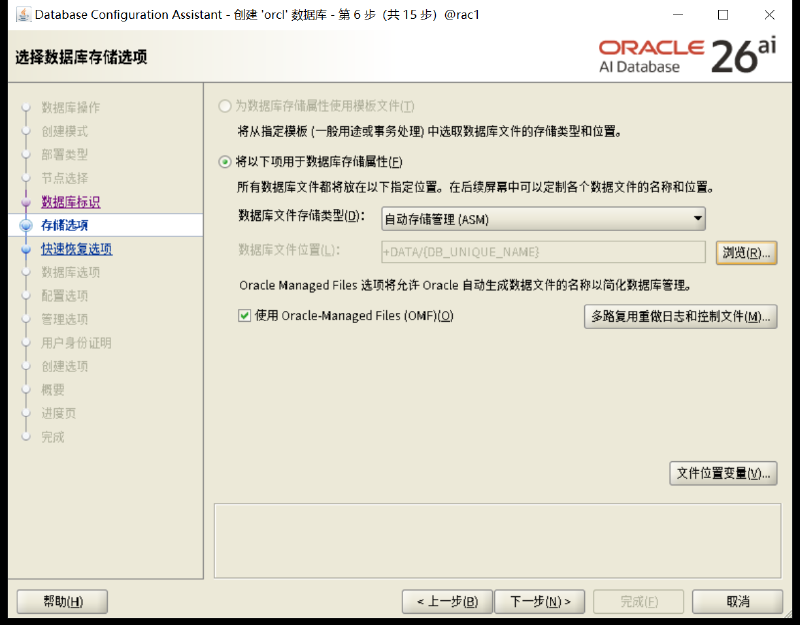The width and height of the screenshot is (800, 625).
Task: Click the 数据库文件位置 input field
Action: pos(543,252)
